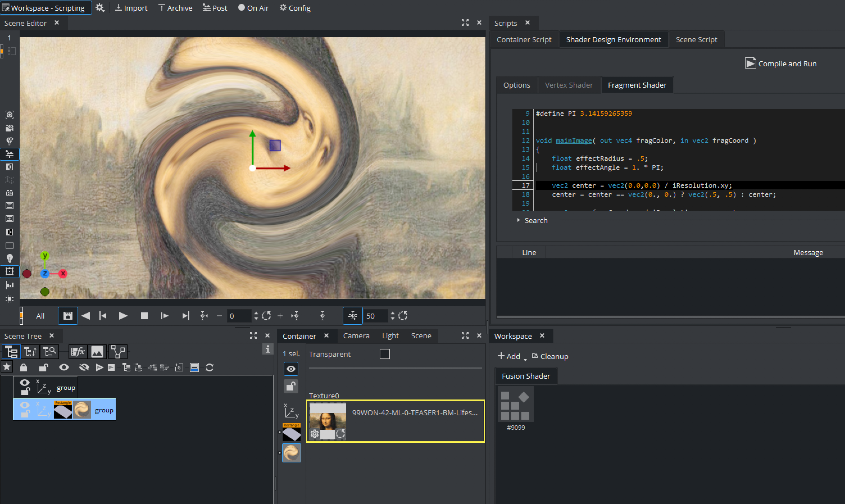Open the node graph view icon
Viewport: 845px width, 504px height.
point(118,351)
